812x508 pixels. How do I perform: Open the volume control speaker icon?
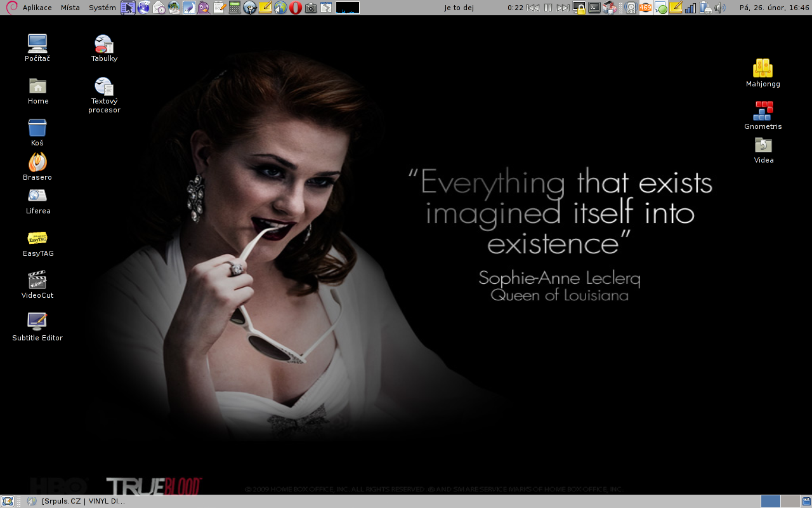720,8
